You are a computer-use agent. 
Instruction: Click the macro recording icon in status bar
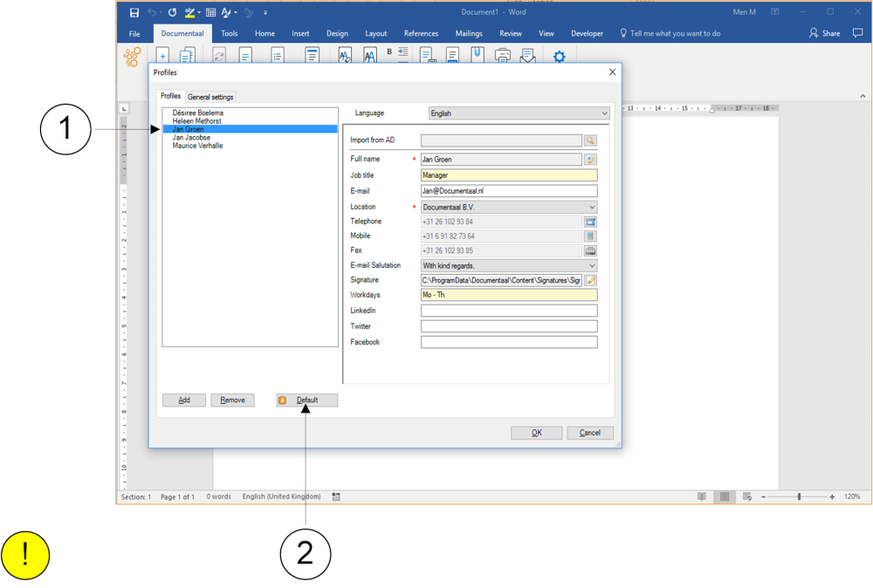336,496
